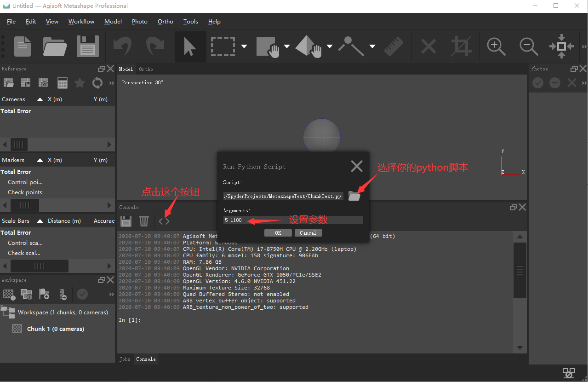The width and height of the screenshot is (588, 382).
Task: Open the folder icon to browse for script
Action: click(354, 196)
